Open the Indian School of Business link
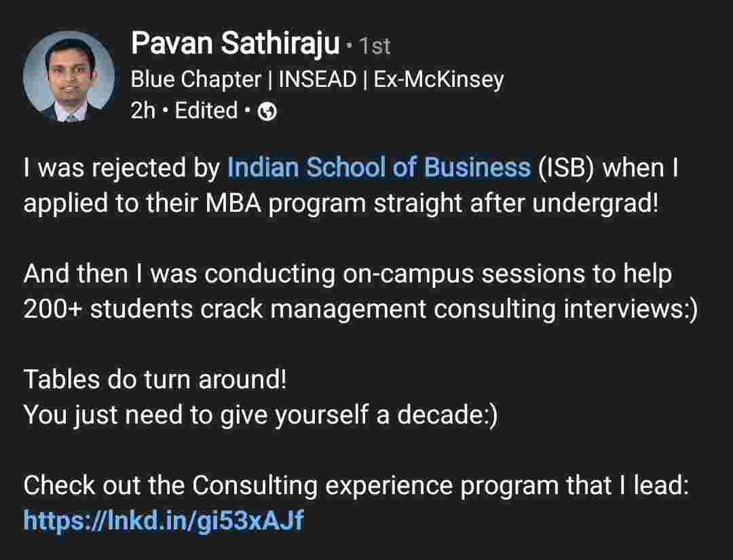This screenshot has height=560, width=733. pos(378,168)
